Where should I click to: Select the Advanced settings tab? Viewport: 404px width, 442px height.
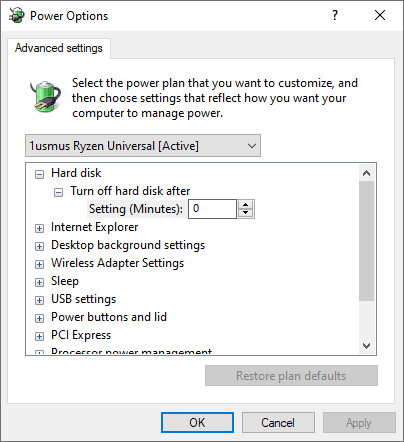tap(59, 48)
